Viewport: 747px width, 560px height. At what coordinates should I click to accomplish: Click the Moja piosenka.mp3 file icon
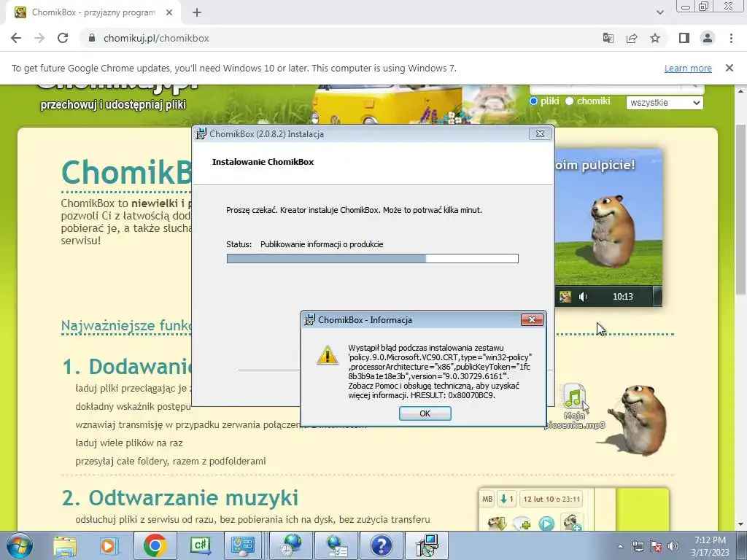click(x=575, y=397)
